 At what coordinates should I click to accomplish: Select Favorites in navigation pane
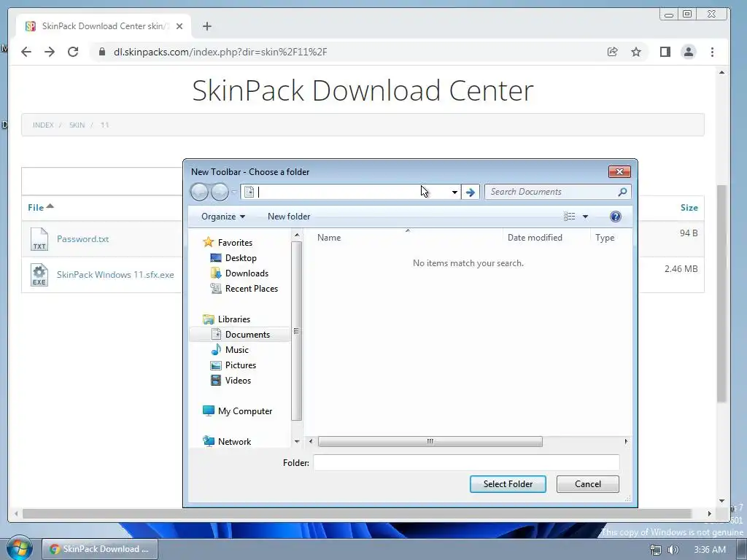click(x=235, y=242)
